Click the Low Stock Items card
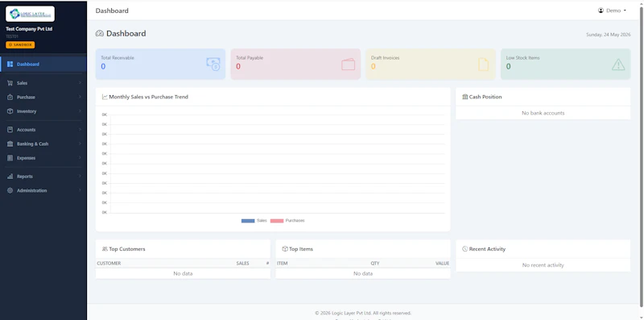 coord(565,64)
